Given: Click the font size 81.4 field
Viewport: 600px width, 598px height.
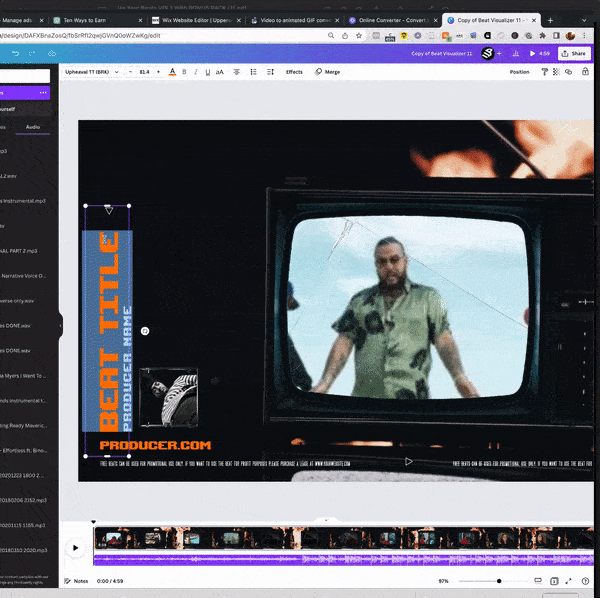Looking at the screenshot, I should click(144, 72).
